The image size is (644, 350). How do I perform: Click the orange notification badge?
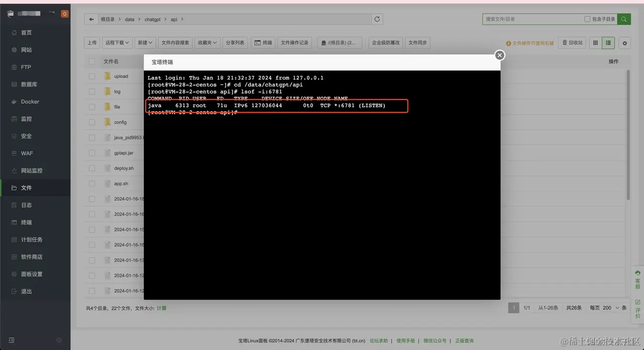point(64,14)
